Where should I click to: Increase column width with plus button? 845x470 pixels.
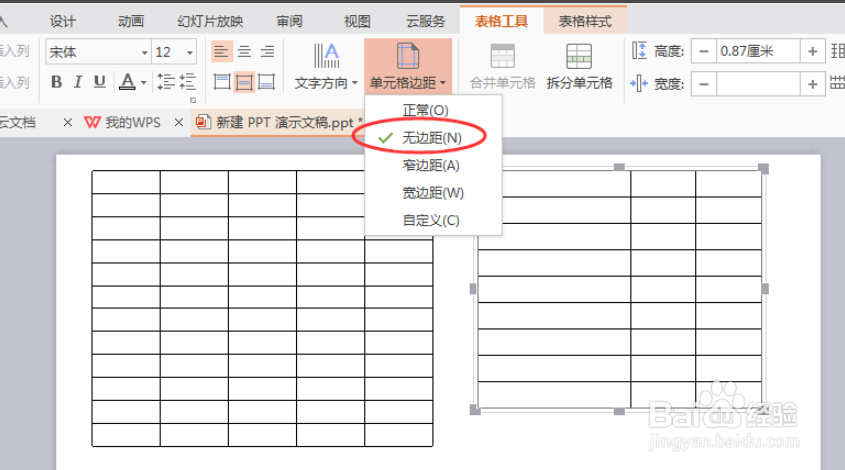point(813,84)
